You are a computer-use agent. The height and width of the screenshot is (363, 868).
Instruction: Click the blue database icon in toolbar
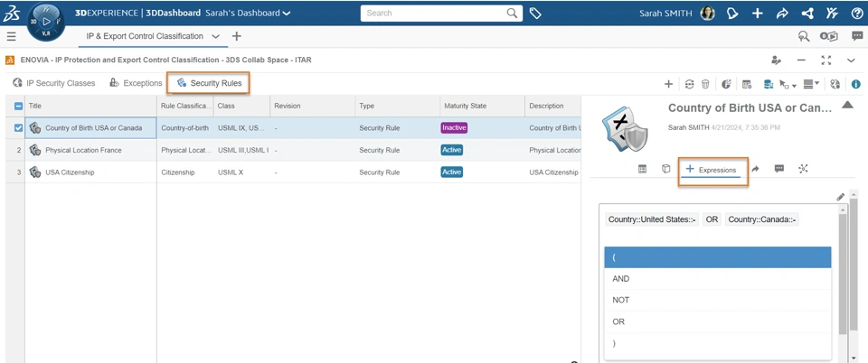[769, 84]
